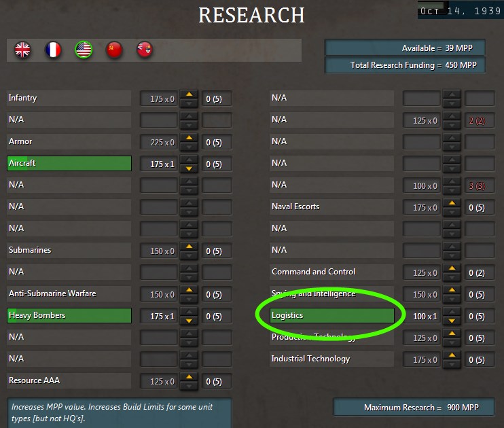Click the Anti-Submarine Warfare row
Screen dimensions: 504x428
pos(69,293)
